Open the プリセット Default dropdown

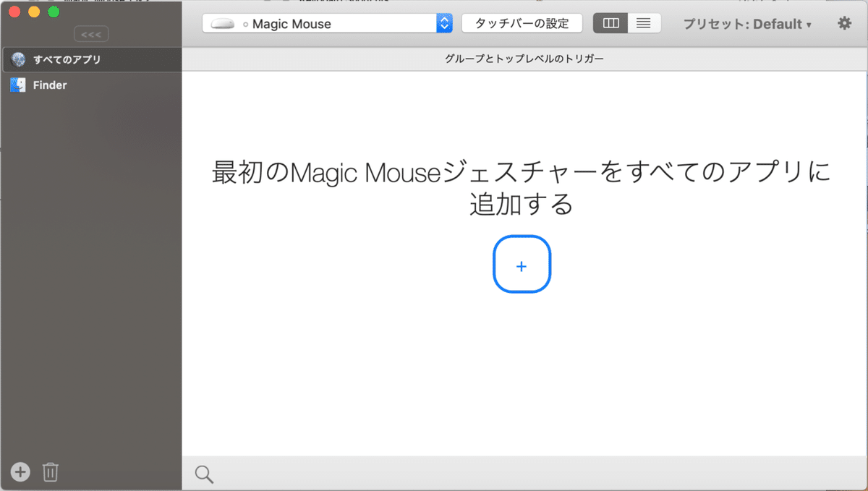click(745, 23)
